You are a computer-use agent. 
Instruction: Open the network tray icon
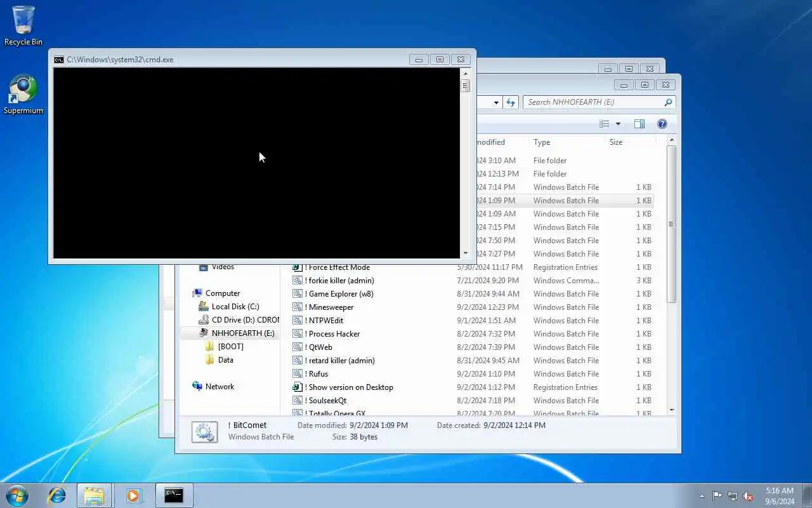click(x=733, y=496)
